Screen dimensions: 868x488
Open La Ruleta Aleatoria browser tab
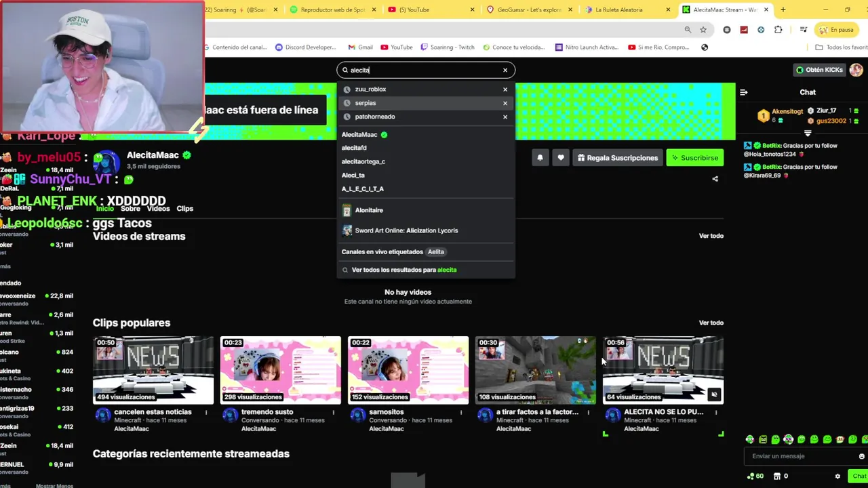pyautogui.click(x=627, y=9)
